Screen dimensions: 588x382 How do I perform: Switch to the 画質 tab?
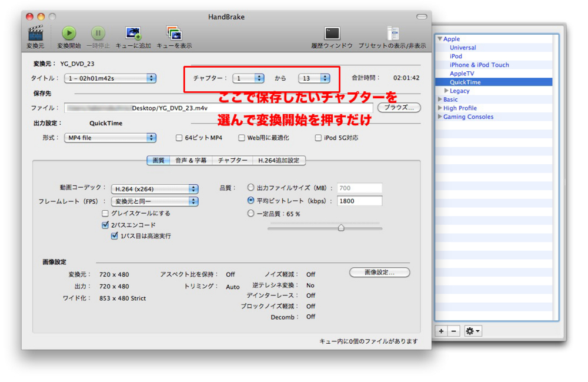tap(158, 160)
